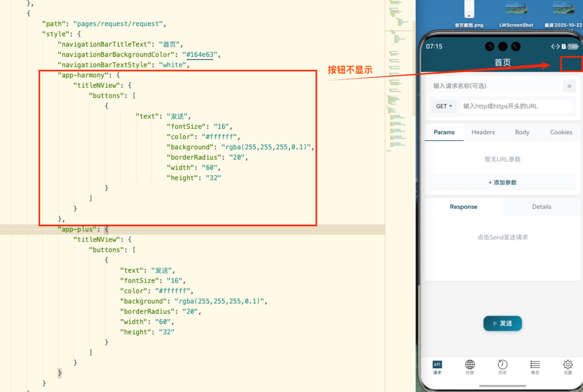
Task: Open the 设置 settings gear icon
Action: coord(567,367)
